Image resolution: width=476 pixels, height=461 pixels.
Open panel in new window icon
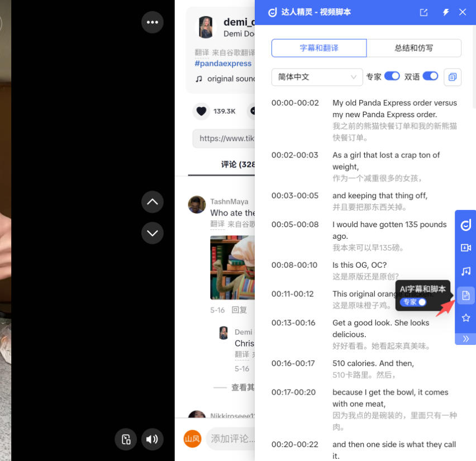click(x=423, y=12)
